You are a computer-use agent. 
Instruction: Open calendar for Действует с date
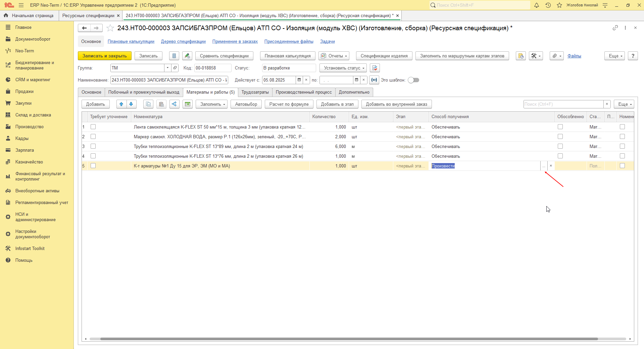299,80
